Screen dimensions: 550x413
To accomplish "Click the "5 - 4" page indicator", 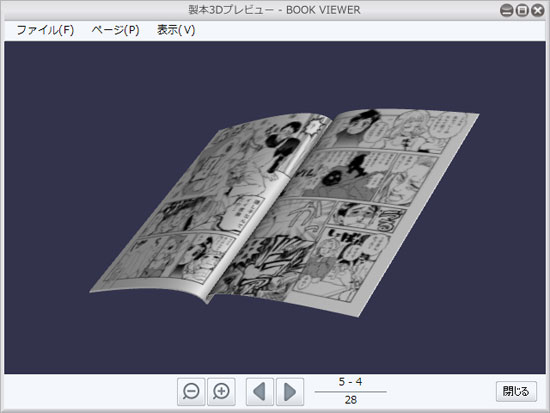I will (350, 382).
